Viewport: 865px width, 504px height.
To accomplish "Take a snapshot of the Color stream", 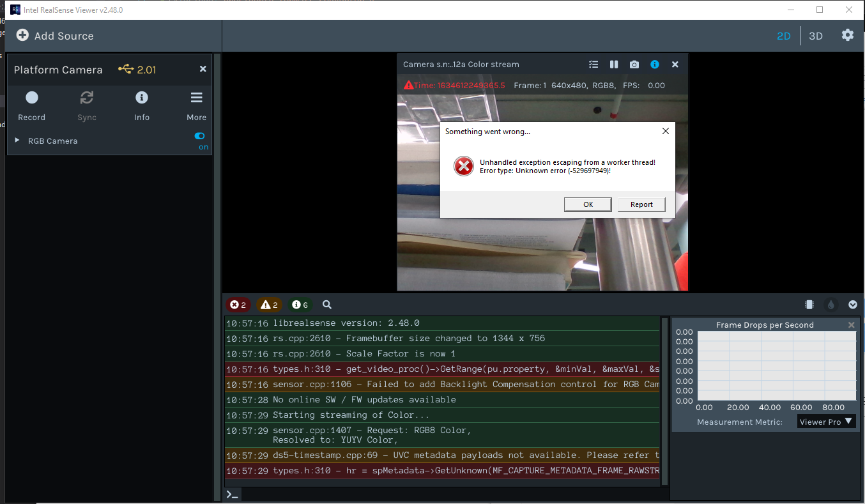I will pyautogui.click(x=634, y=64).
